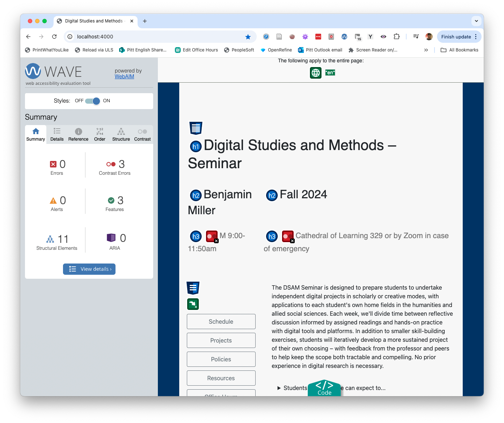504x423 pixels.
Task: Click the *en* language attribute icon
Action: pyautogui.click(x=330, y=72)
